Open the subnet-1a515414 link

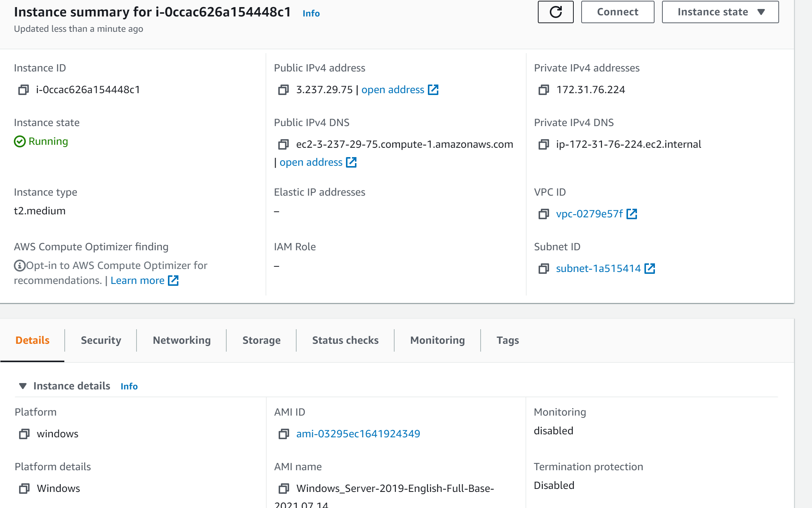[x=598, y=269]
